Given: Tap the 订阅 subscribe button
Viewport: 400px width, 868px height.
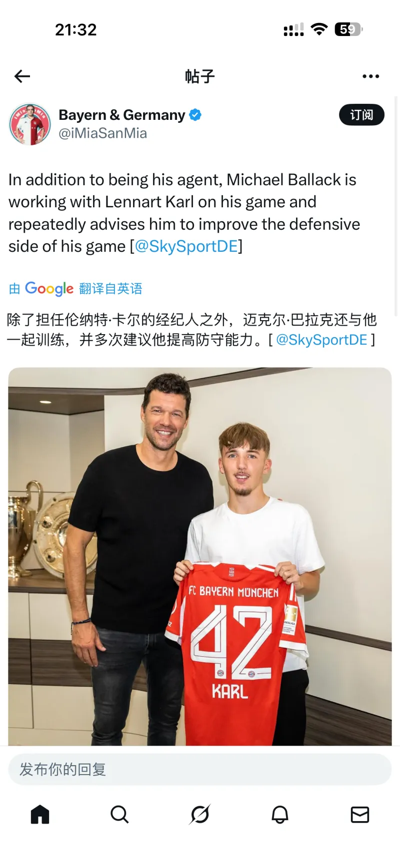Looking at the screenshot, I should point(361,115).
